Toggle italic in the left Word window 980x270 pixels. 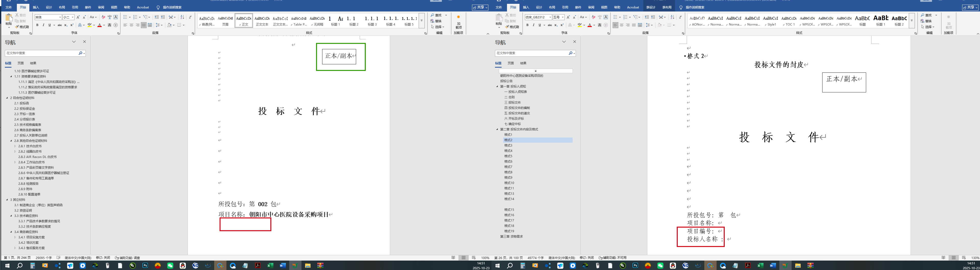[x=43, y=25]
